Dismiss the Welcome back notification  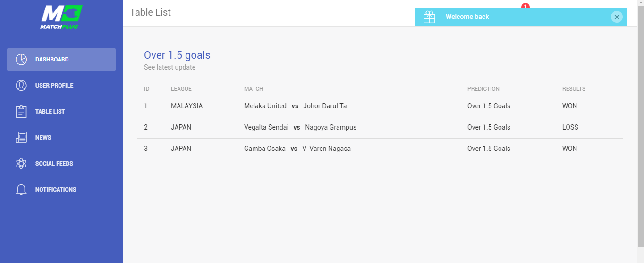(617, 17)
